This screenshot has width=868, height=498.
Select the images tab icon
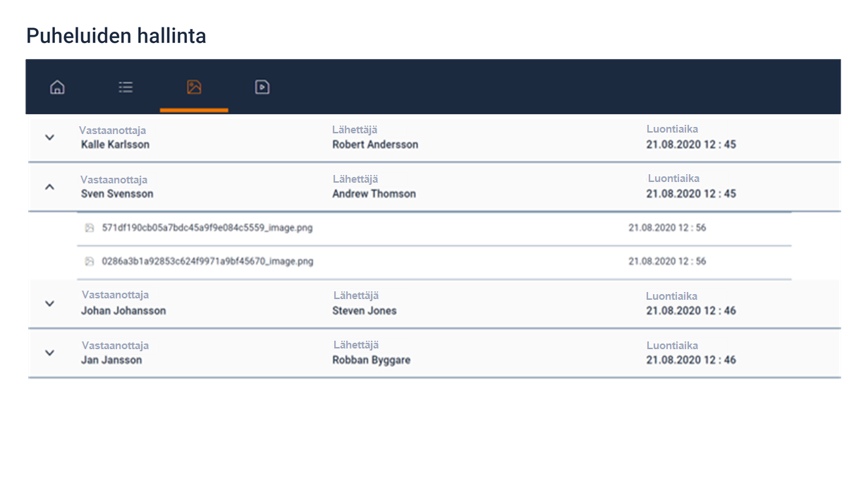pyautogui.click(x=194, y=87)
